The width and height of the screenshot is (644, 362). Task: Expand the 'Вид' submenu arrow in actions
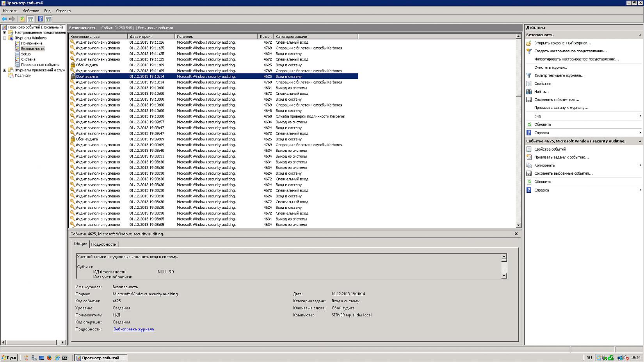pyautogui.click(x=640, y=116)
